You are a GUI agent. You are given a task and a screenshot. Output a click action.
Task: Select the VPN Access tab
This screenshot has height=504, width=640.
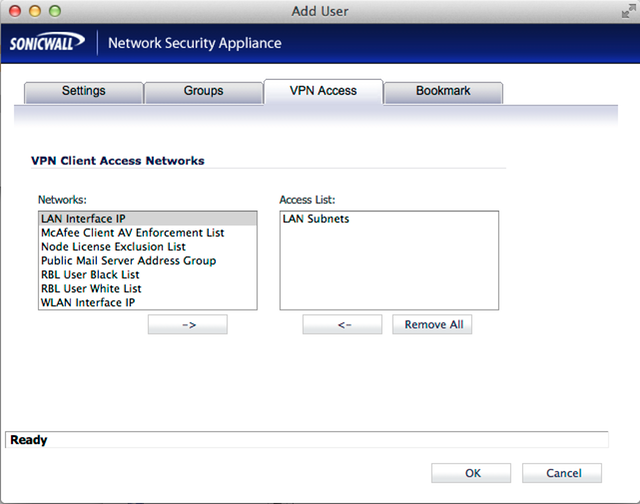coord(323,91)
